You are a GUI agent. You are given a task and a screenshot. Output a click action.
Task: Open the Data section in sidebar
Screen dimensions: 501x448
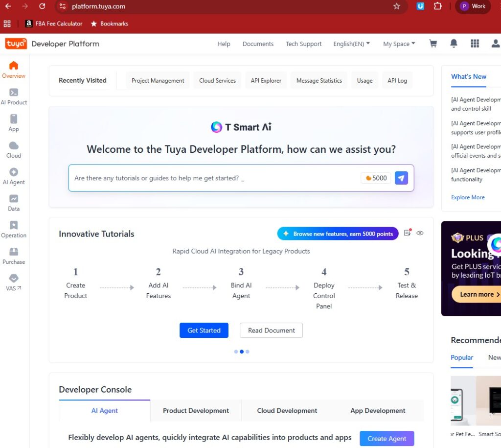coord(14,202)
